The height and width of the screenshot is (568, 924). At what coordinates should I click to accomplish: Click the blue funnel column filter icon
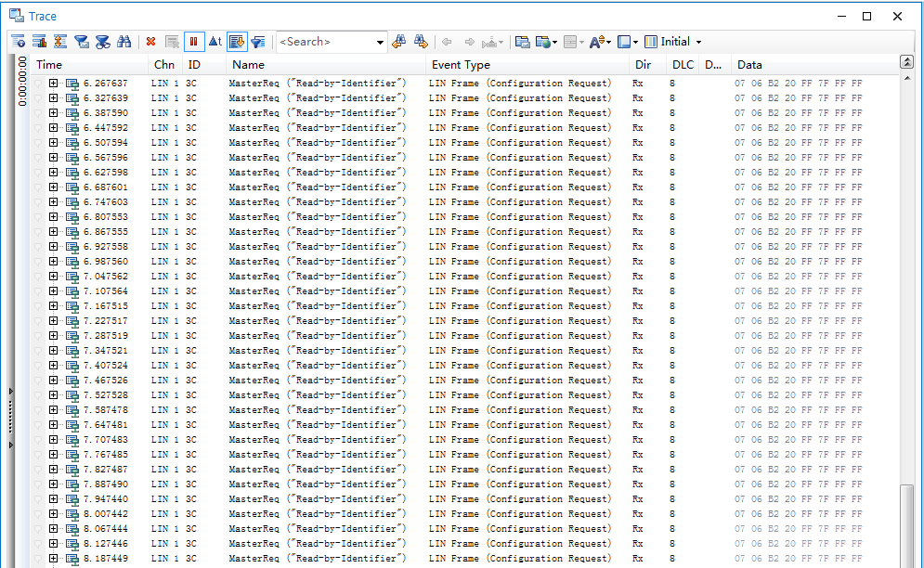[258, 42]
